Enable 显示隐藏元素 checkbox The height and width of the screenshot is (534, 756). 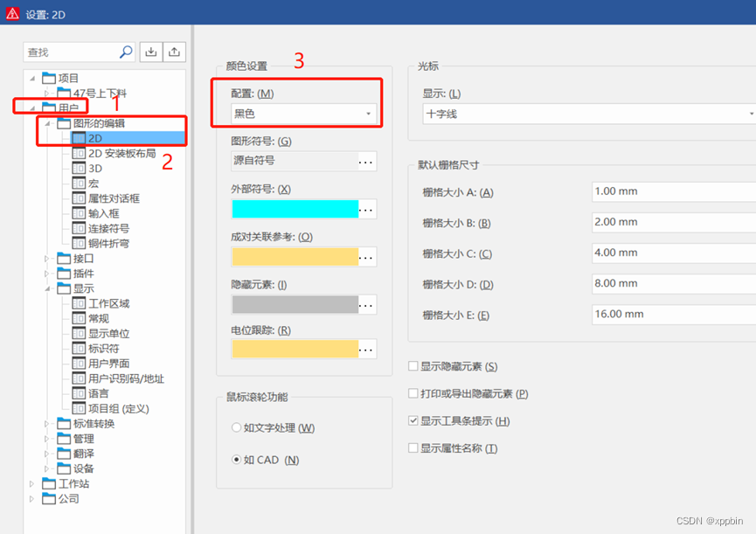[413, 366]
